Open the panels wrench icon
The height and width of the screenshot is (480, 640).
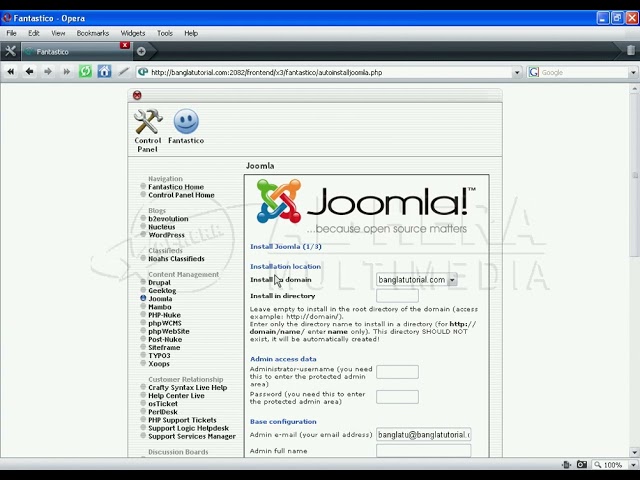point(10,51)
